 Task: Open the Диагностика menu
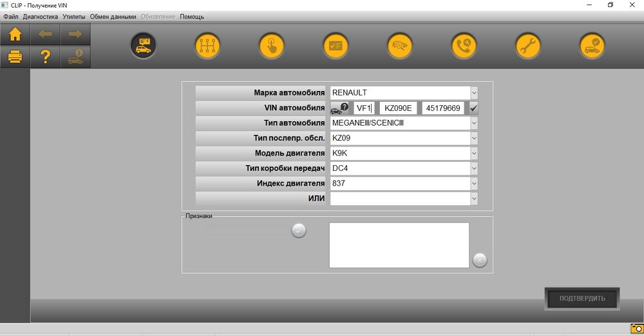click(x=40, y=17)
